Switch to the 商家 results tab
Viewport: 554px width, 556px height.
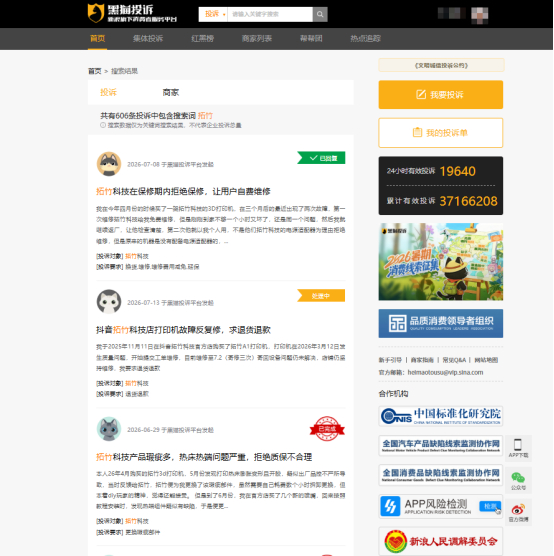(x=171, y=93)
